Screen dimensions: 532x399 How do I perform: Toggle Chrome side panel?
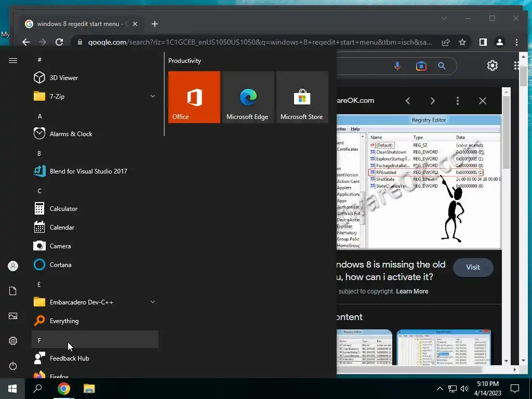tap(483, 42)
